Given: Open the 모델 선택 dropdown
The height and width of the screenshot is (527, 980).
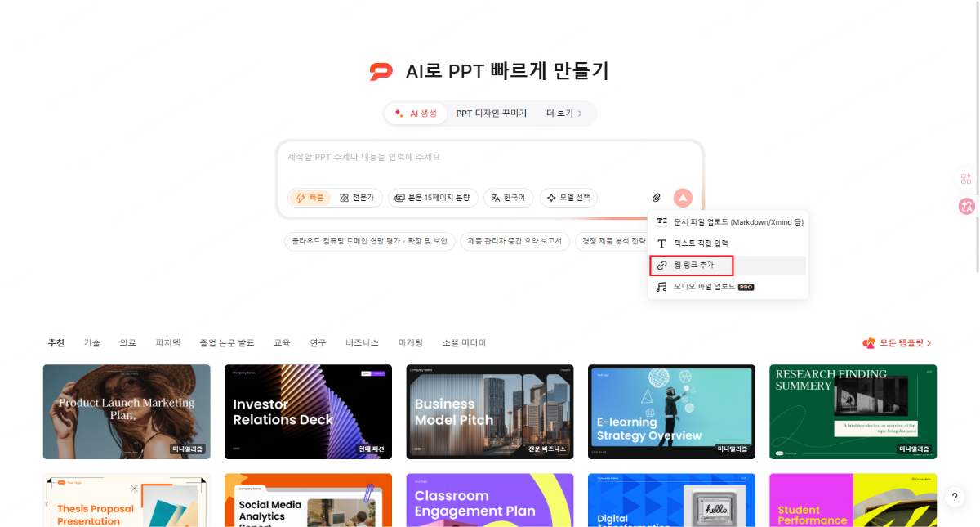Looking at the screenshot, I should 568,198.
